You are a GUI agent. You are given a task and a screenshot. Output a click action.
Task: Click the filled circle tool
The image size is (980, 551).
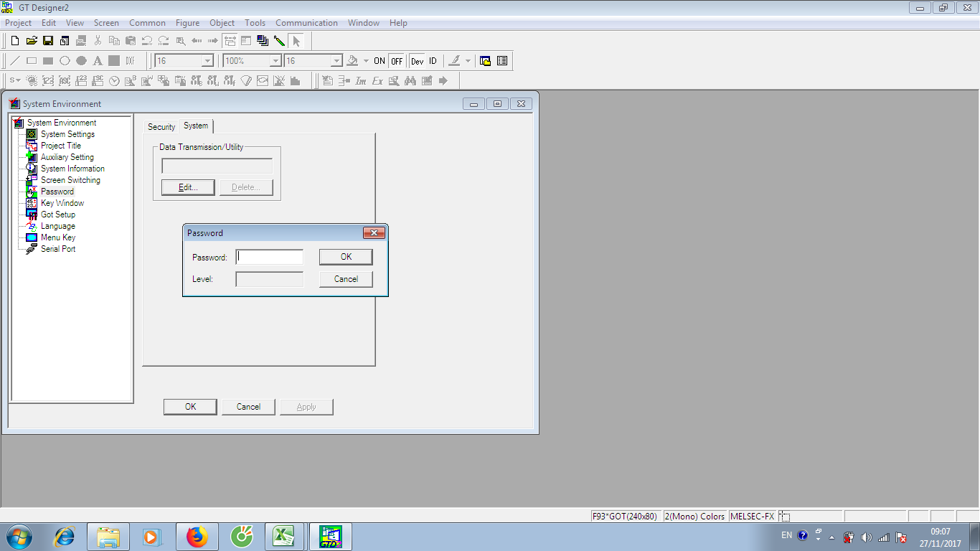(81, 61)
